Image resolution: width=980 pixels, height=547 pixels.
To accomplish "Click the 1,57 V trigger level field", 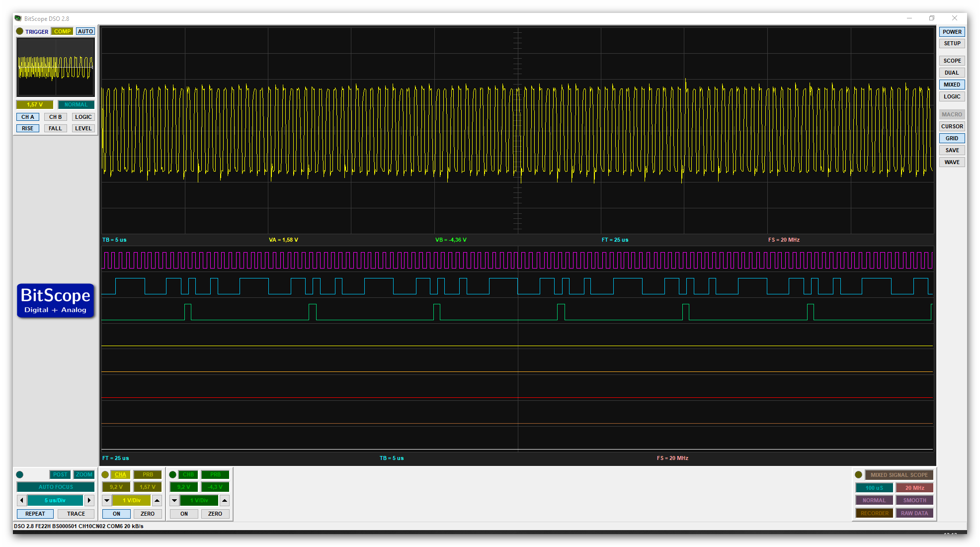I will pos(35,104).
